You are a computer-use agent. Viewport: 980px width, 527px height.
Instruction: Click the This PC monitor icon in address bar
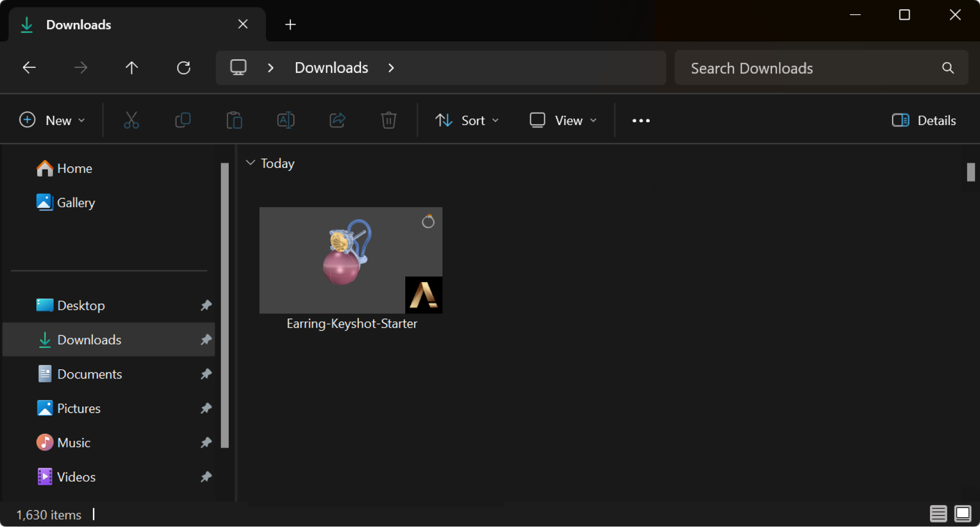tap(238, 67)
